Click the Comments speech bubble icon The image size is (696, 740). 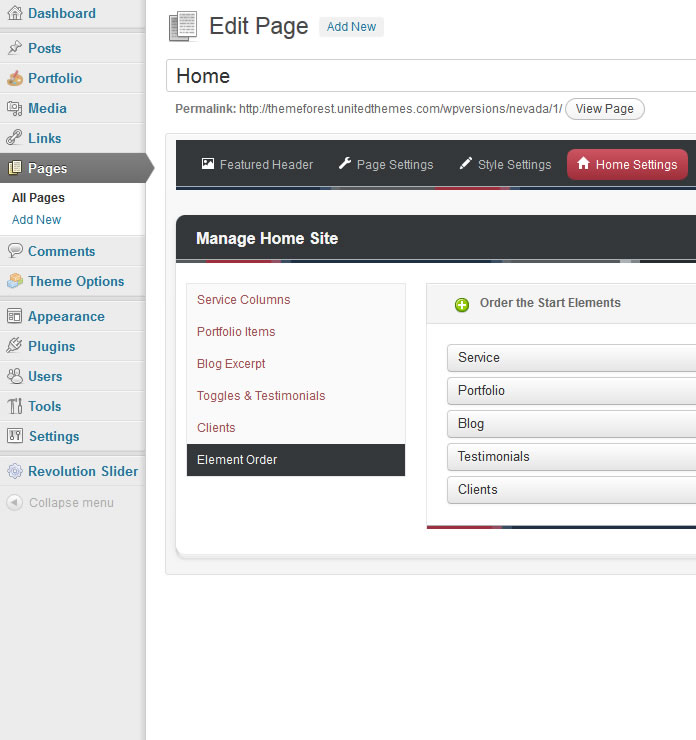[15, 251]
